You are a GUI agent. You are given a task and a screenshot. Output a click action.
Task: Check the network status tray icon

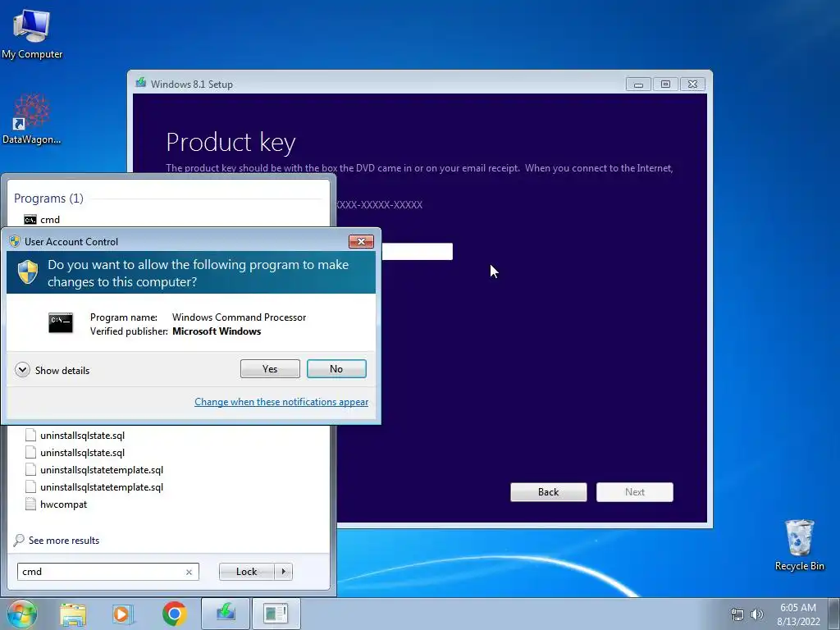pos(737,614)
